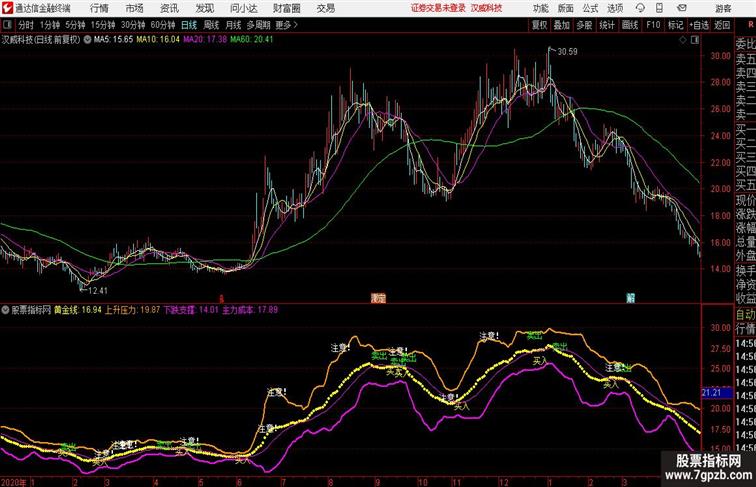The image size is (756, 487).
Task: Click the 30.59 high price marker
Action: tap(567, 52)
